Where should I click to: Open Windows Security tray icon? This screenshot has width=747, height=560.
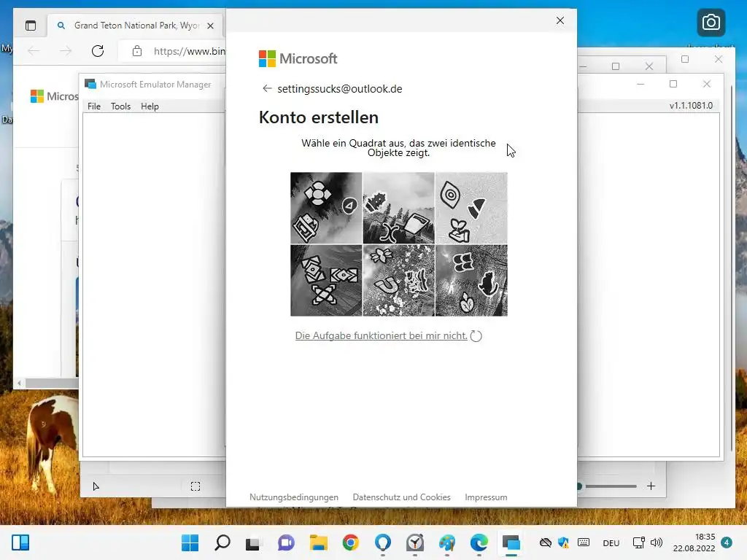564,542
